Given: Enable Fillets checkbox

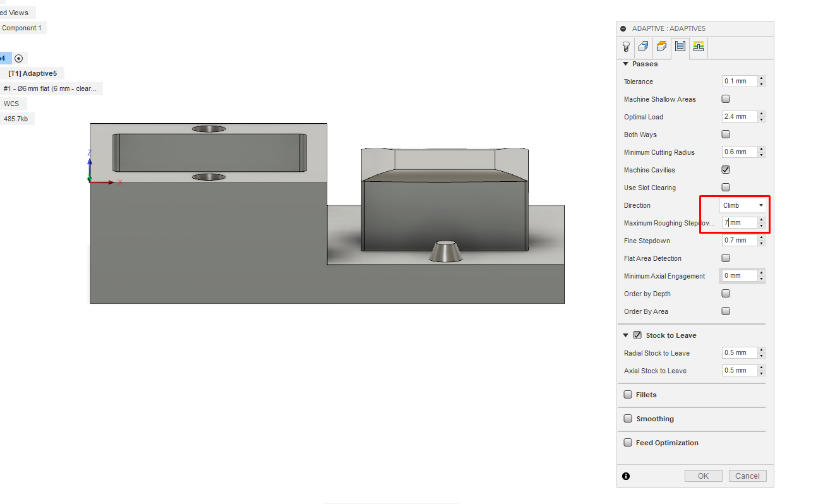Looking at the screenshot, I should click(x=628, y=395).
